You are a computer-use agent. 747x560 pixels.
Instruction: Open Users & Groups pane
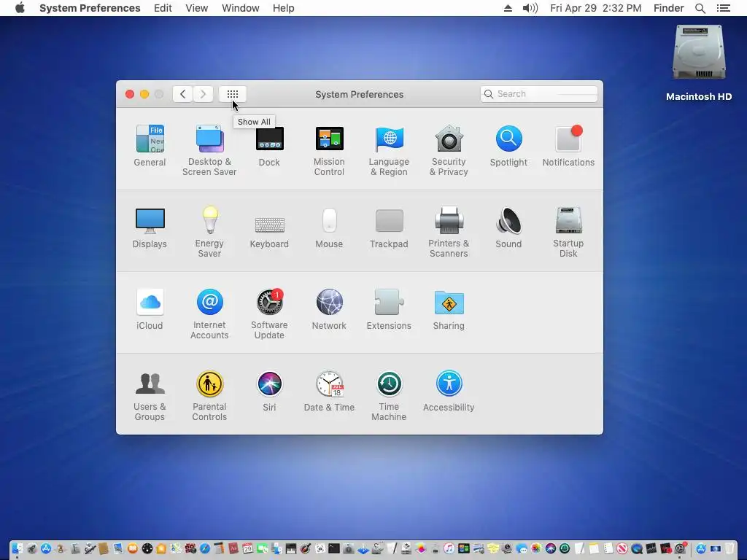click(150, 396)
